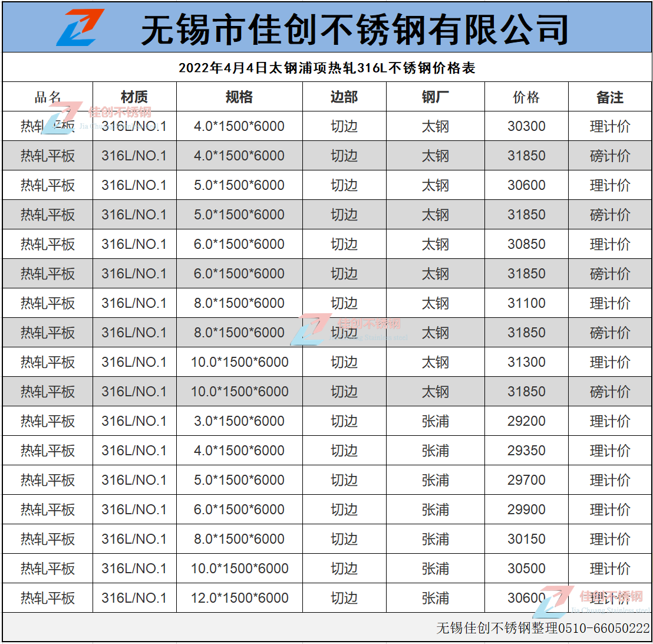Viewport: 653px width, 644px height.
Task: Click the price 30150
Action: click(x=526, y=539)
